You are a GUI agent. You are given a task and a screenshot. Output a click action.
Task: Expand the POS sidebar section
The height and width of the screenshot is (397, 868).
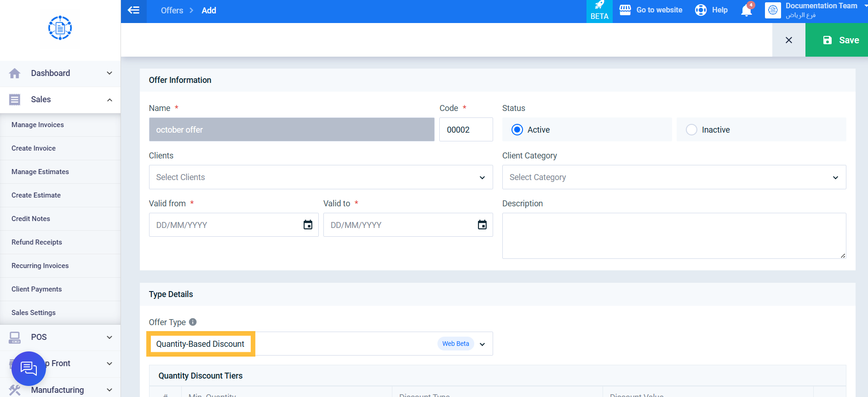(x=60, y=337)
